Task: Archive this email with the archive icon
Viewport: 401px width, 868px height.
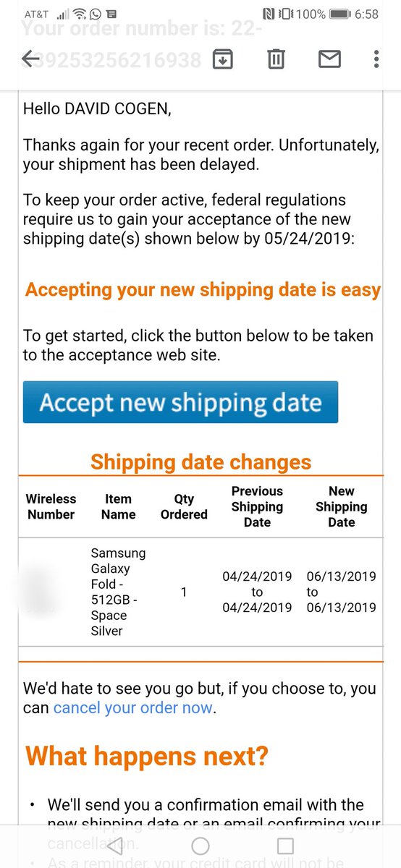Action: (x=222, y=59)
